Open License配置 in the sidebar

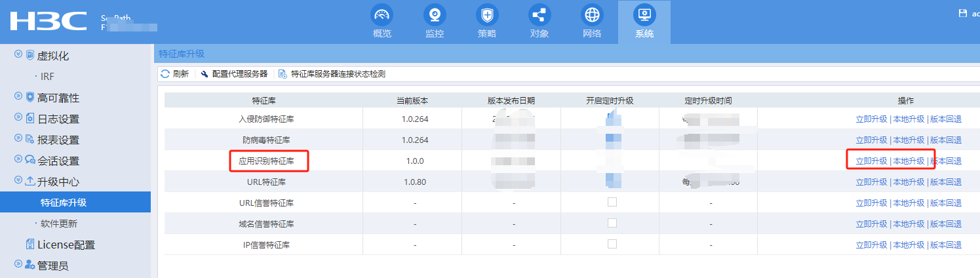coord(66,245)
